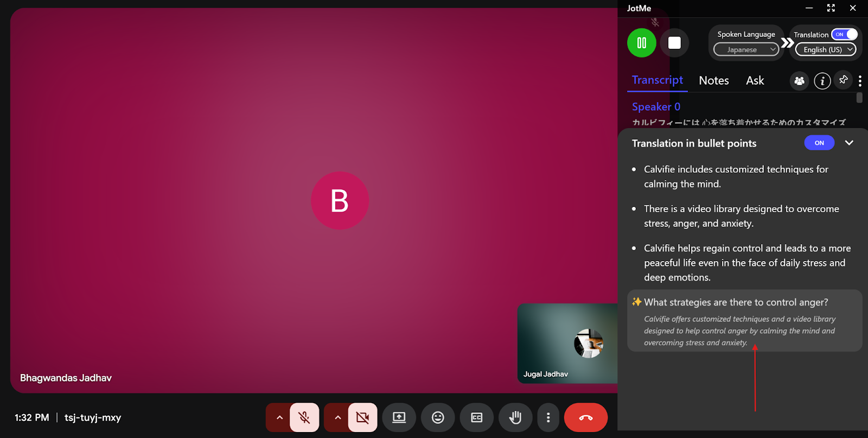Turn on closed captions
The height and width of the screenshot is (438, 868).
[x=477, y=417]
